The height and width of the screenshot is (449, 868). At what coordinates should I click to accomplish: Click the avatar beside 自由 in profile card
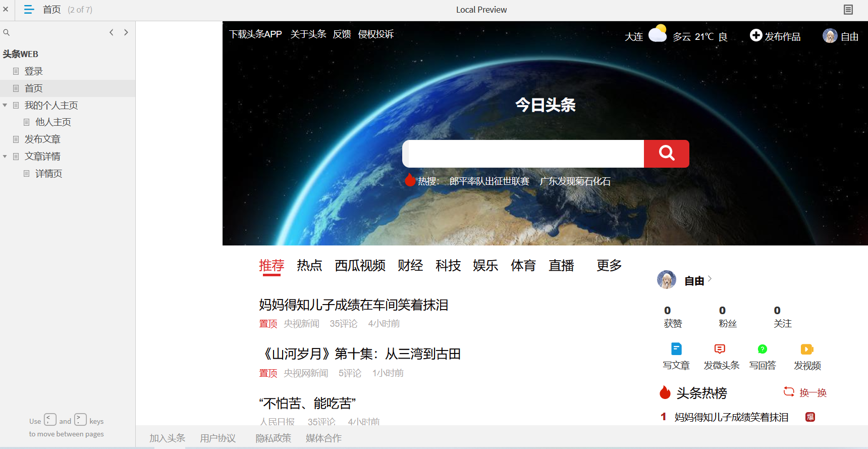667,279
